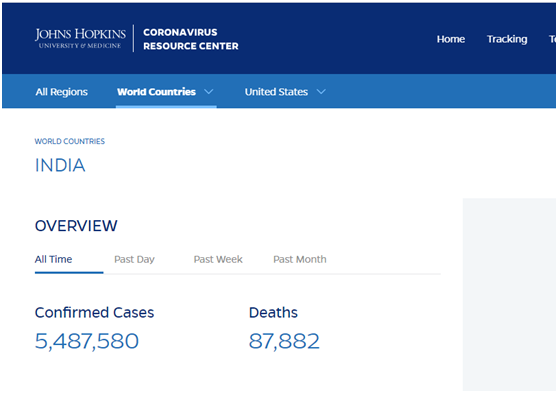
Task: Click the Johns Hopkins University & Medicine logo
Action: pyautogui.click(x=80, y=38)
